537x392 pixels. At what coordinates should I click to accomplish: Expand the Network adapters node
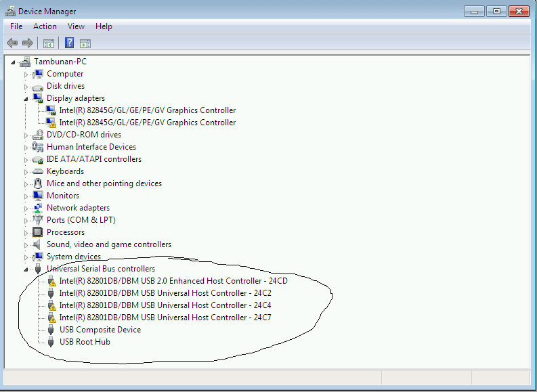(26, 209)
